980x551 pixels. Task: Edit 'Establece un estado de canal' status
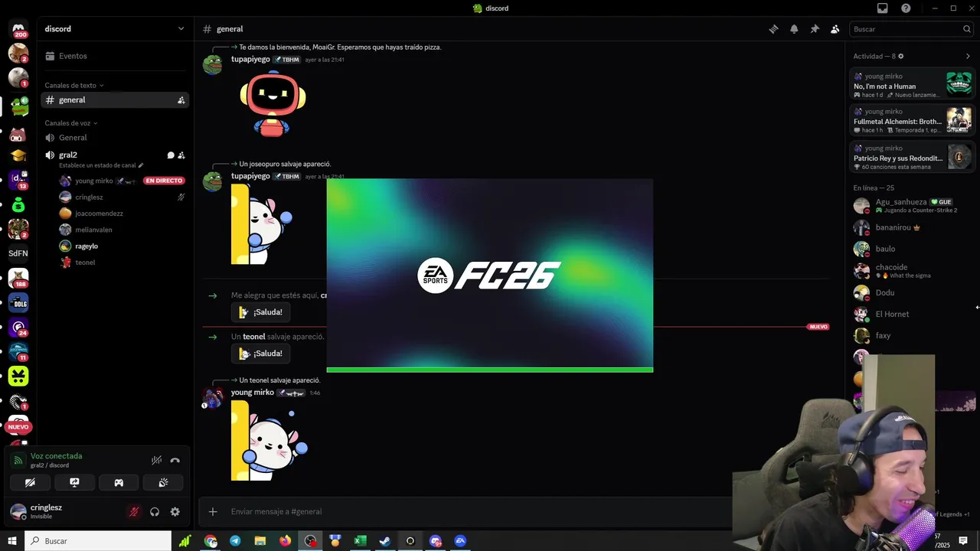101,165
